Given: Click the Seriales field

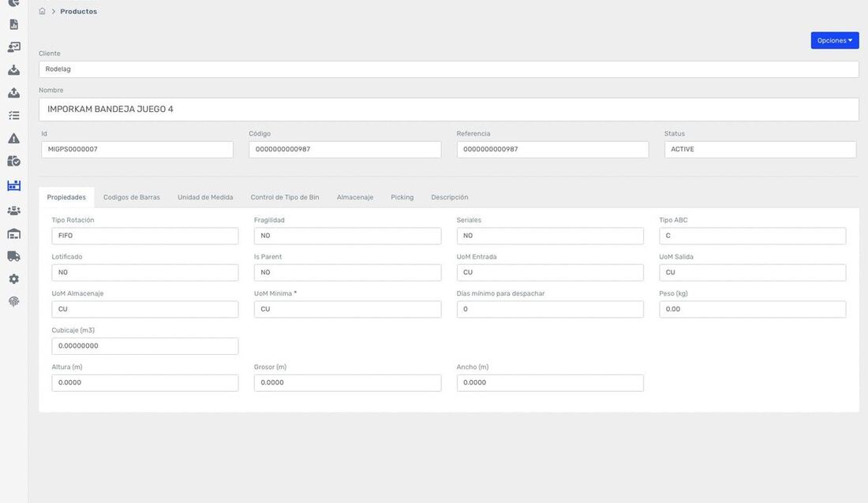Looking at the screenshot, I should coord(550,236).
